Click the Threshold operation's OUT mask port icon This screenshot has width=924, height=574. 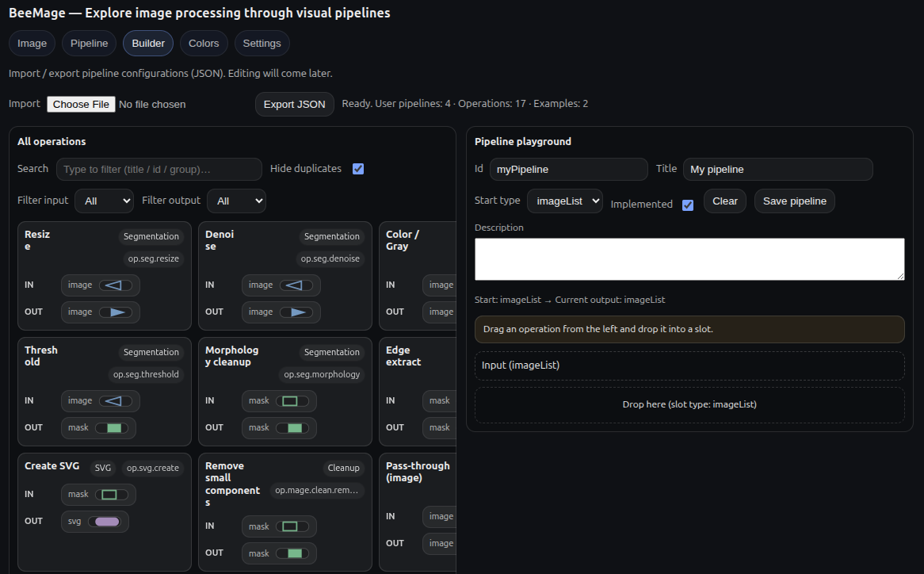click(112, 428)
